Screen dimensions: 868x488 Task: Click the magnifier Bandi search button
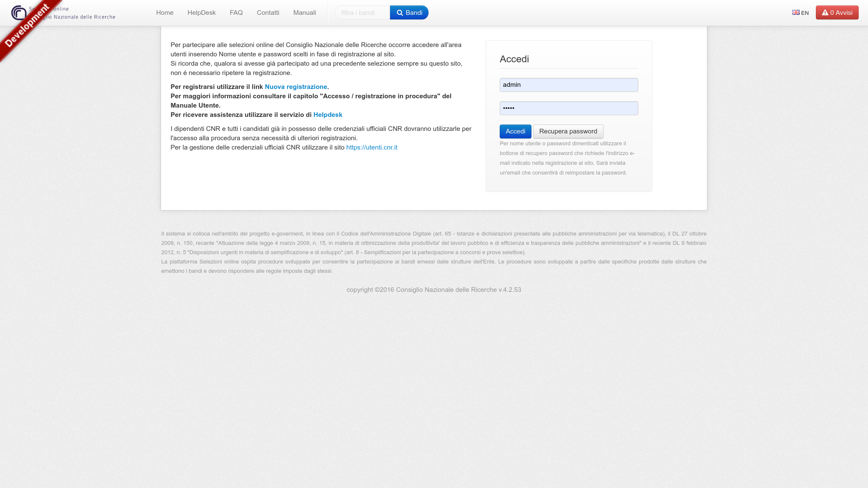tap(409, 13)
